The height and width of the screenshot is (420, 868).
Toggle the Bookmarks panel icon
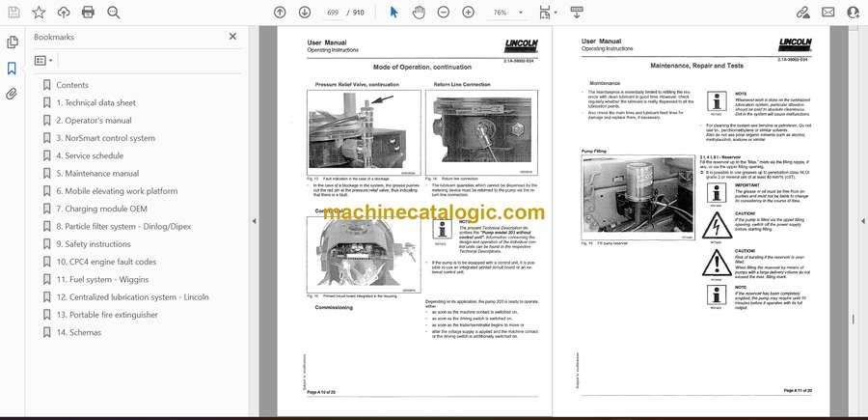tap(13, 69)
